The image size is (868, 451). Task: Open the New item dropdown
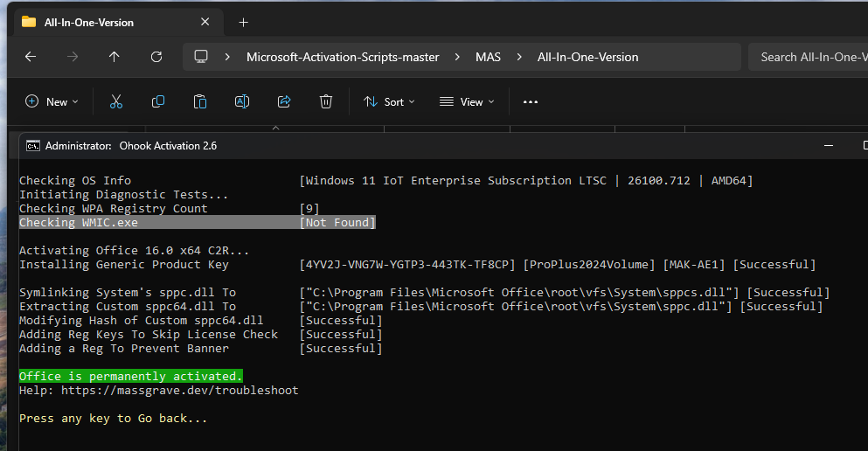click(52, 101)
